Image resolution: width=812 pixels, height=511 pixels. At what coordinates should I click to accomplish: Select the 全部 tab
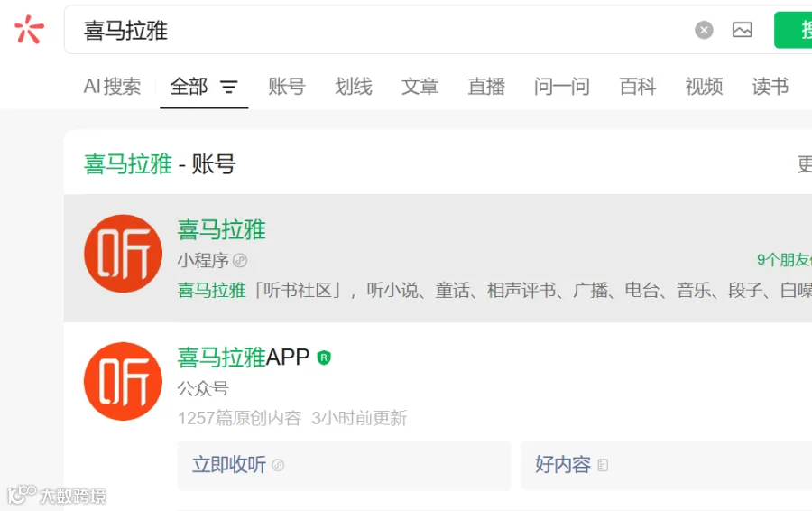[189, 86]
